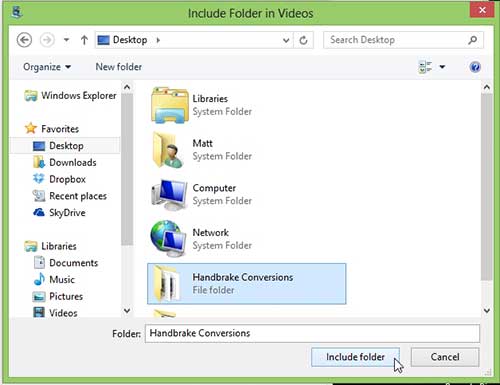Click the Include folder button
This screenshot has height=385, width=500.
coord(355,357)
